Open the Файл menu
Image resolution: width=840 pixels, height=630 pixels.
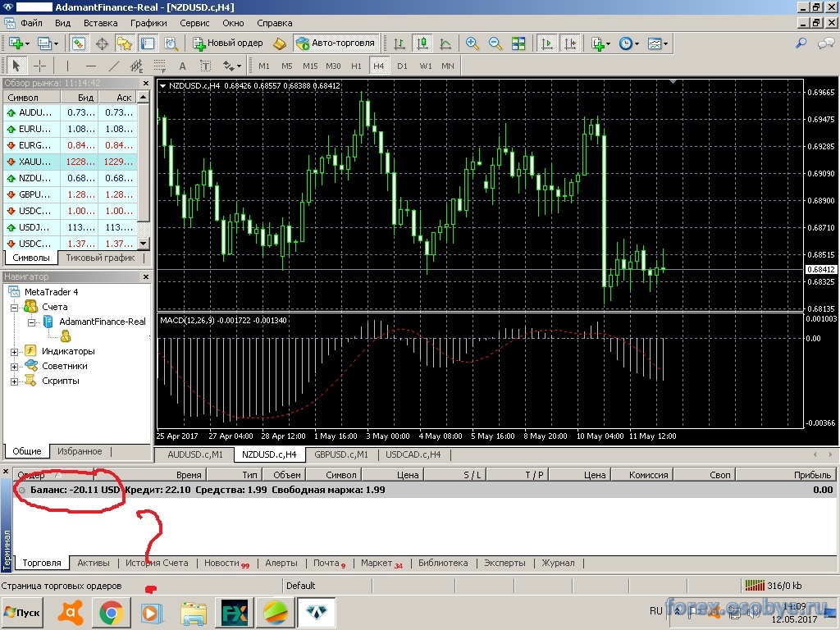click(x=32, y=23)
